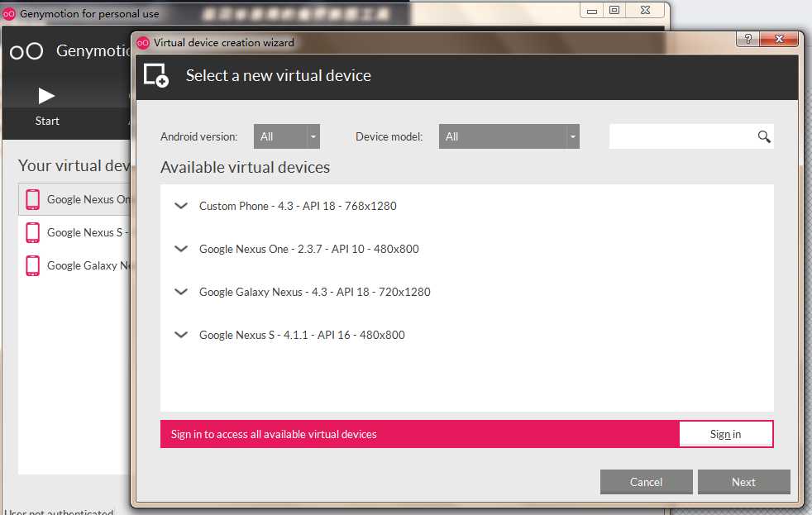This screenshot has height=515, width=812.
Task: Open the Device model dropdown
Action: coord(509,136)
